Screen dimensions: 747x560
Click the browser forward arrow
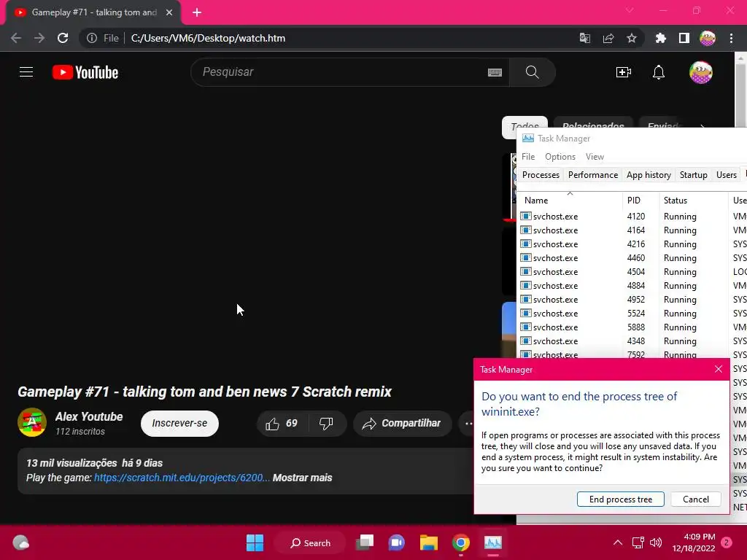point(39,38)
